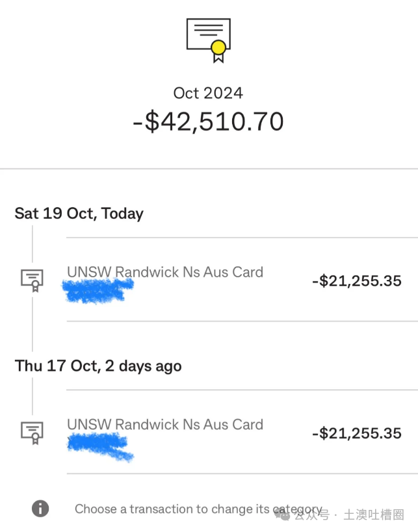Click the certificate icon beside the Sat 19 Oct transaction
Image resolution: width=418 pixels, height=532 pixels.
click(32, 279)
